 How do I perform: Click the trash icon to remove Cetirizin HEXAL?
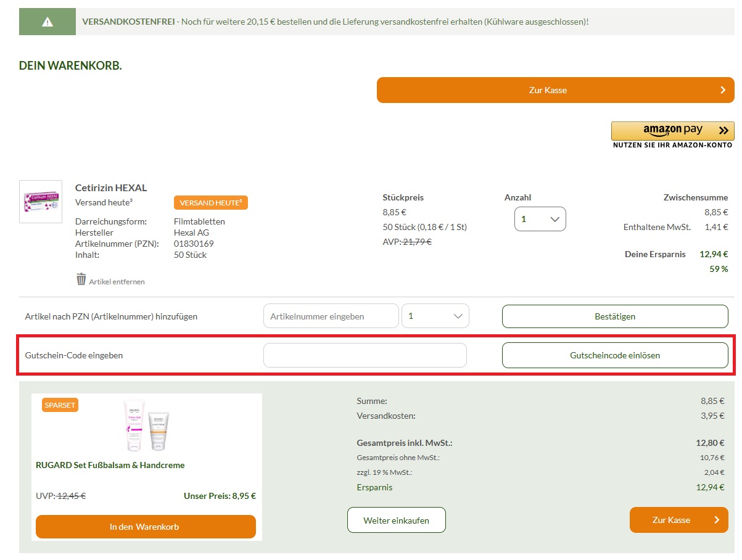(81, 279)
